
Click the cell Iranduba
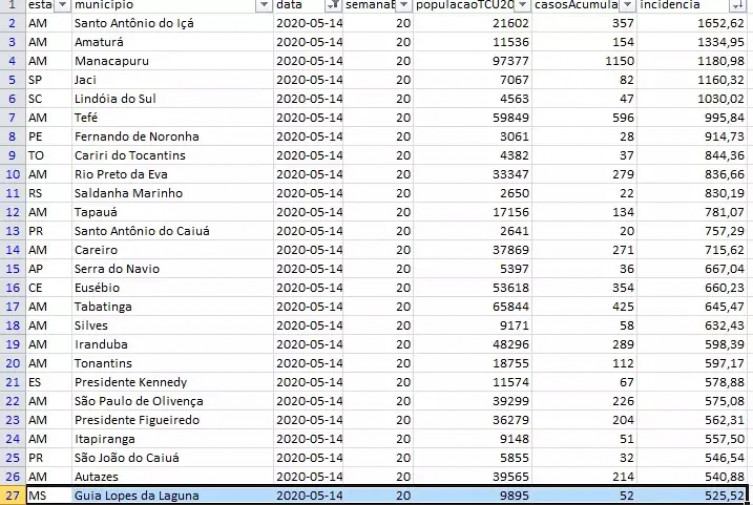(x=173, y=344)
